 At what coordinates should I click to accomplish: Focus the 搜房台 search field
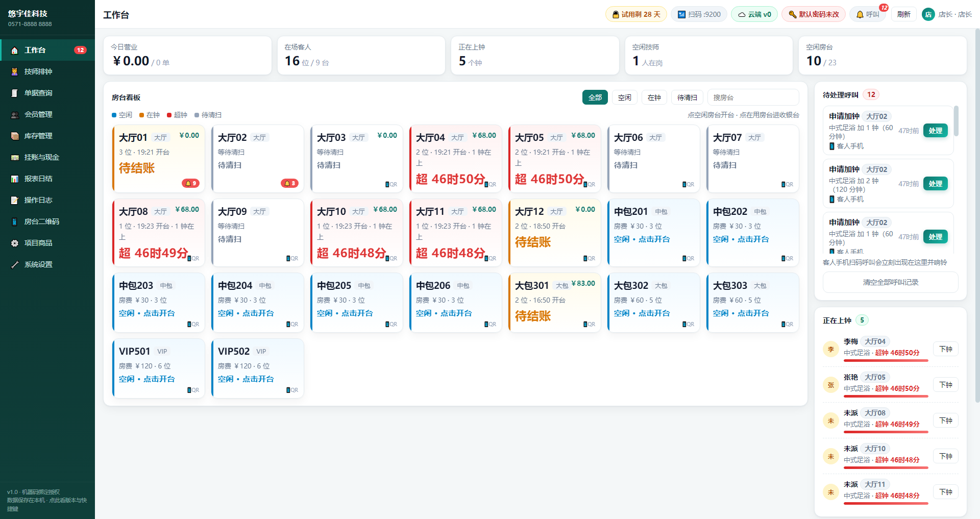click(753, 97)
